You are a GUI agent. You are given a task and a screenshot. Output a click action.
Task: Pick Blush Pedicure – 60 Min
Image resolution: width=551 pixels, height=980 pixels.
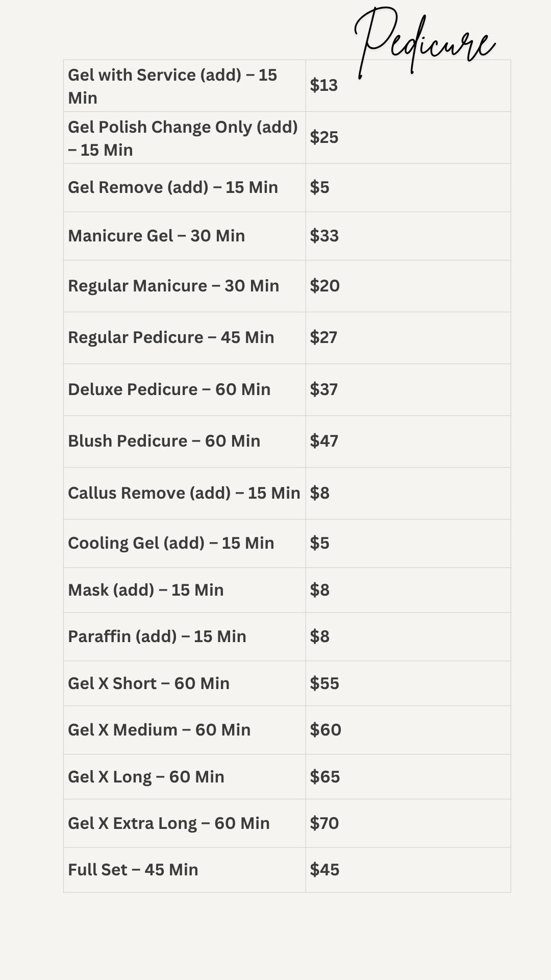[x=164, y=441]
